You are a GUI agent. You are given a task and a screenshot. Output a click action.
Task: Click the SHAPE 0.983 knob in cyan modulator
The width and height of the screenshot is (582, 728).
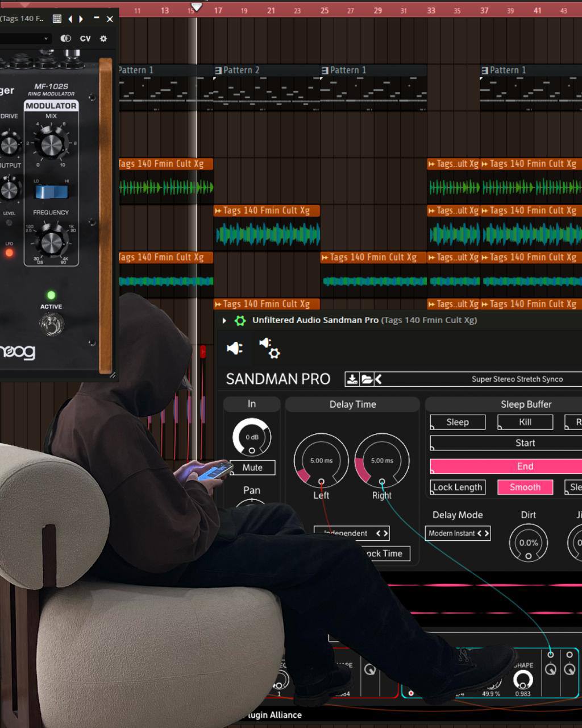(523, 679)
